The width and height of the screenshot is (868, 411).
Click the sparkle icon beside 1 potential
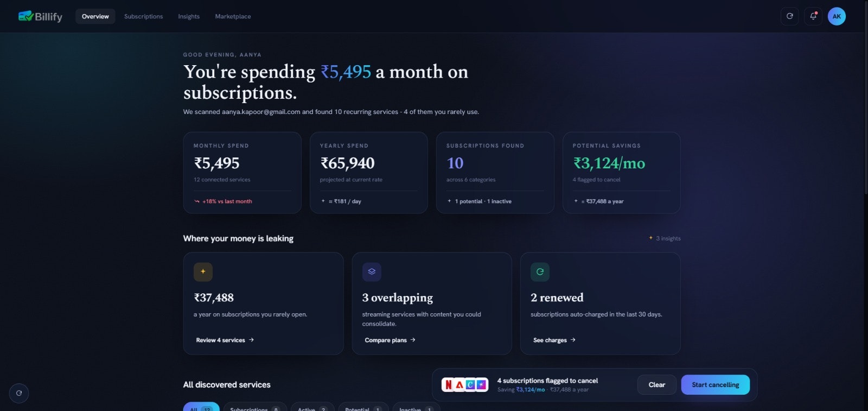tap(449, 201)
